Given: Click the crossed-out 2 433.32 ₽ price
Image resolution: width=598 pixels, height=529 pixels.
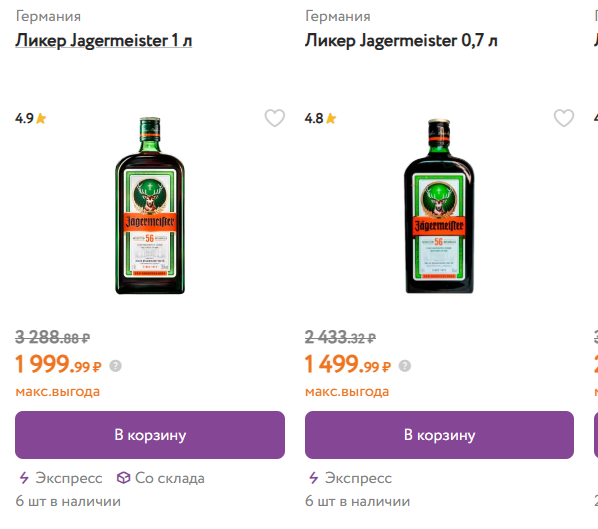Looking at the screenshot, I should pyautogui.click(x=340, y=337).
